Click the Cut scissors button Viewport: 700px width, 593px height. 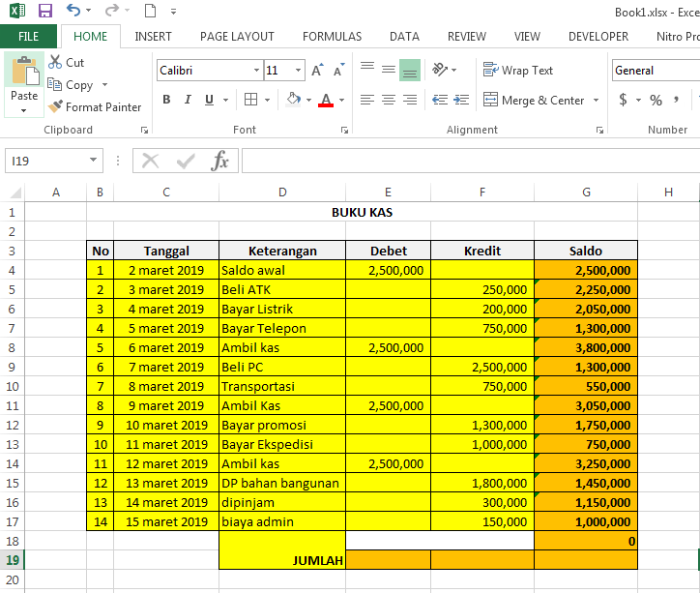pos(66,63)
